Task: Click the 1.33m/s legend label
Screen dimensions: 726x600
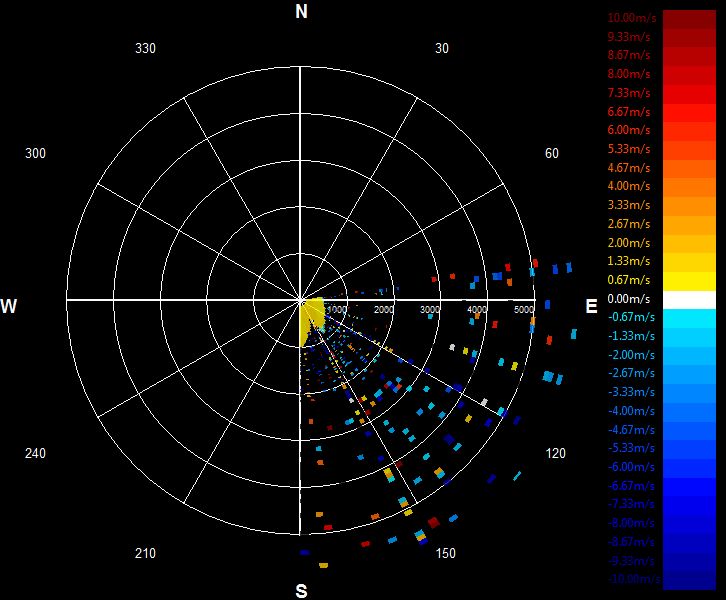Action: coord(629,261)
